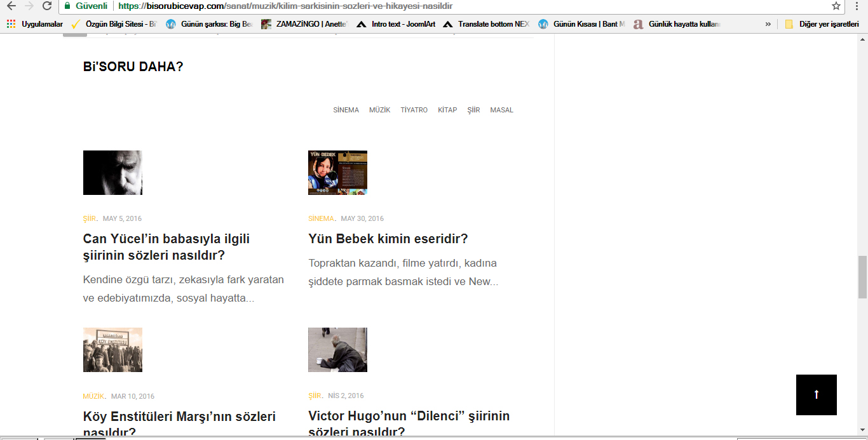Open the Özgün Bilgi Sitesi bookmark

114,24
